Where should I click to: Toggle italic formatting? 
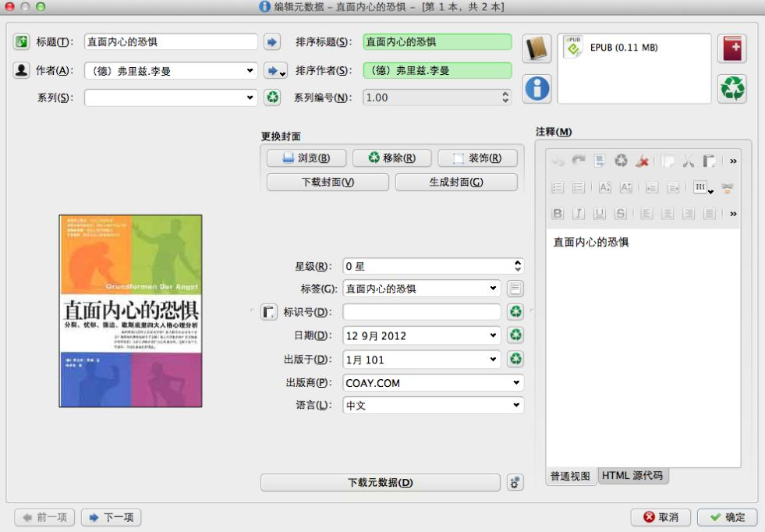coord(579,213)
